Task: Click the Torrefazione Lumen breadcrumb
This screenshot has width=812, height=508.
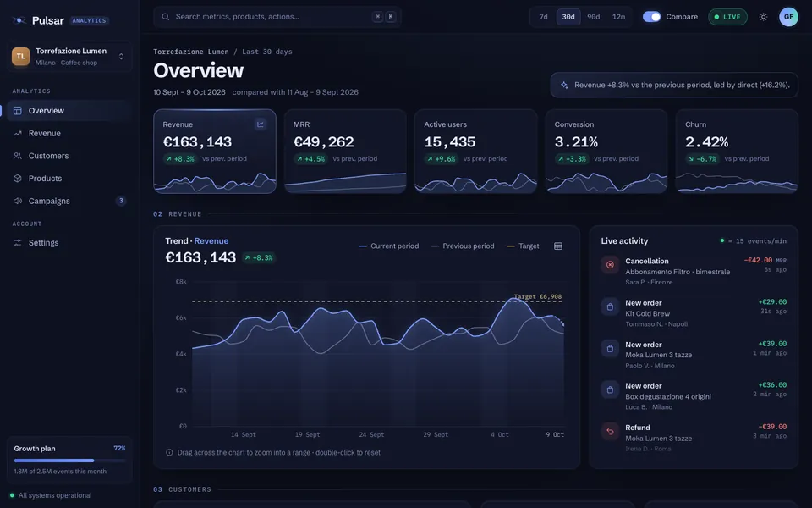Action: click(x=190, y=52)
